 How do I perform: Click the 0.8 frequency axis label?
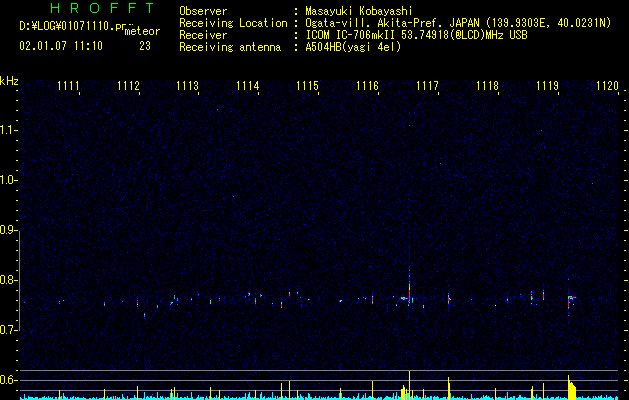tap(8, 280)
